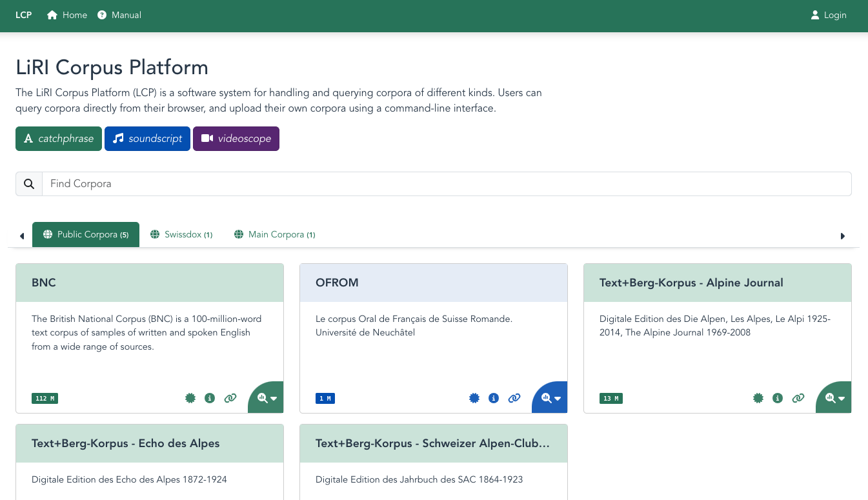Expand the query dropdown on Alpine Journal card
The width and height of the screenshot is (868, 500).
pos(834,398)
